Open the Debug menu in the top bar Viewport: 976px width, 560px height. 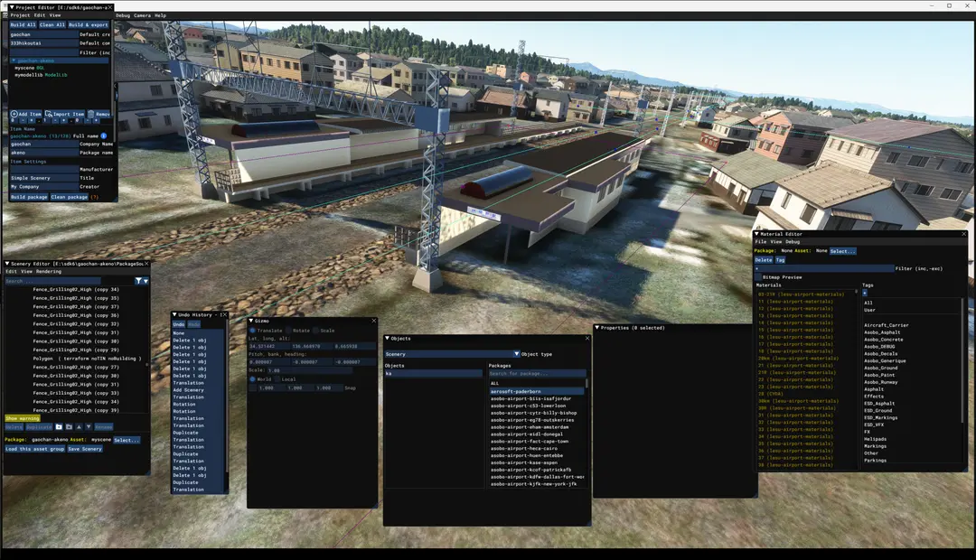123,15
